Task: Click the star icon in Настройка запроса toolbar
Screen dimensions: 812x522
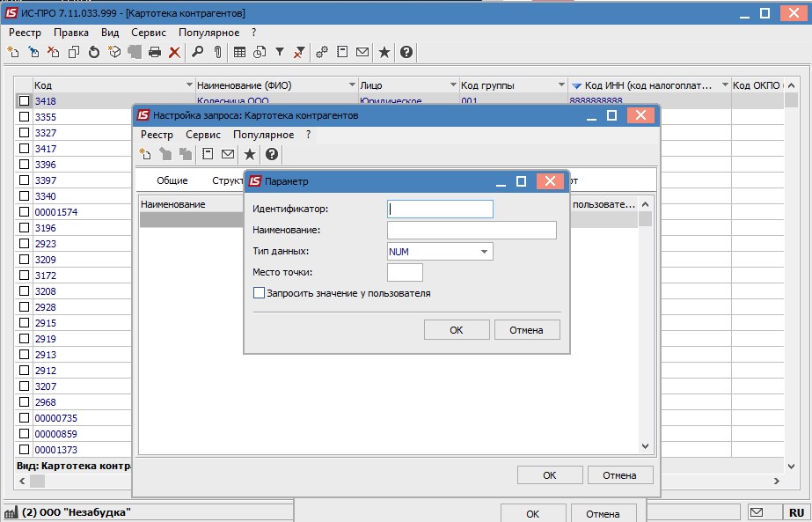Action: (250, 154)
